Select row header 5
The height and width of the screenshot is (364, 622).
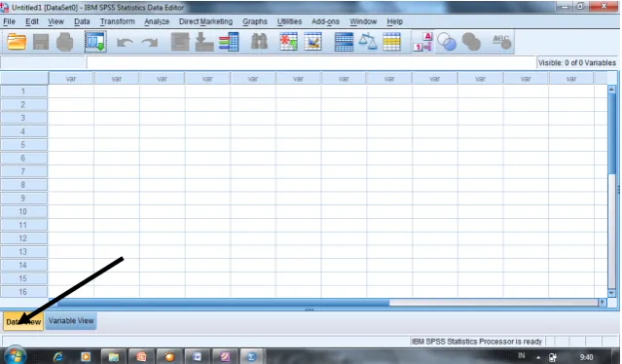coord(23,145)
